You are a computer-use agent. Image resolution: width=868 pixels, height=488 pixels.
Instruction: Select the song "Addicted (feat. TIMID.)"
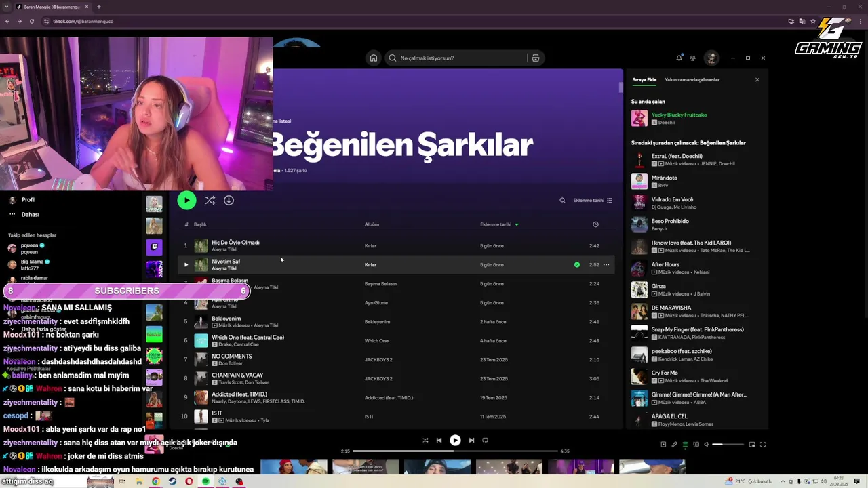pyautogui.click(x=239, y=394)
